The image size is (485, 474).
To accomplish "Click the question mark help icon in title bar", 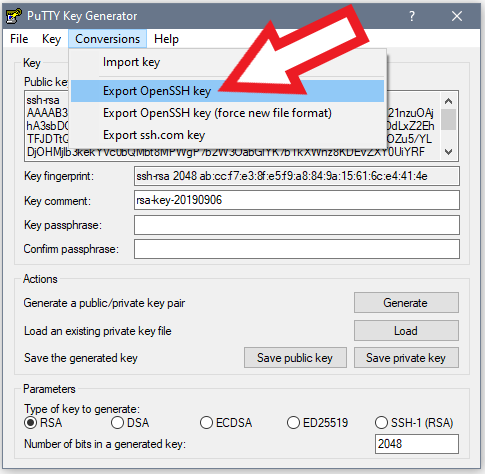I will point(412,16).
